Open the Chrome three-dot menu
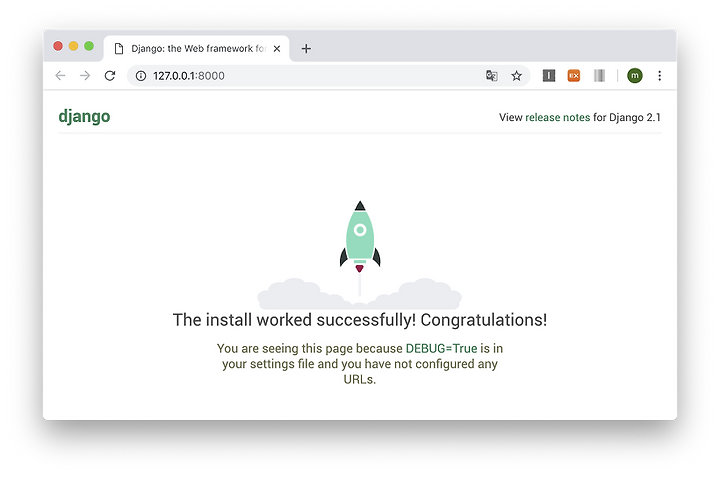Image resolution: width=720 pixels, height=477 pixels. pos(659,76)
